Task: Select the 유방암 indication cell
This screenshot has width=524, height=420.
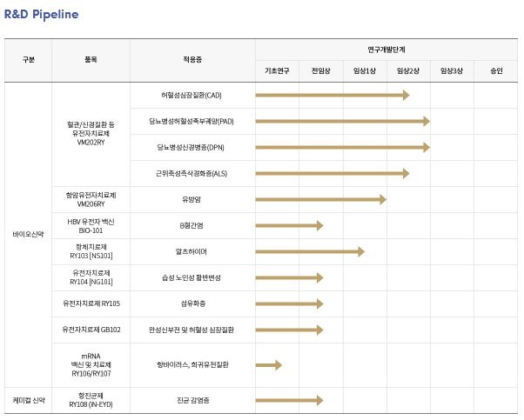Action: click(x=192, y=200)
